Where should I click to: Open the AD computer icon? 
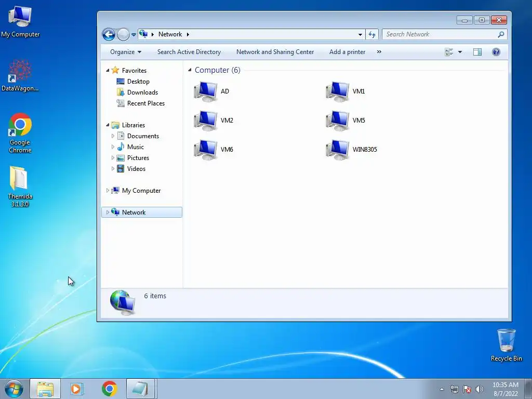(x=206, y=91)
